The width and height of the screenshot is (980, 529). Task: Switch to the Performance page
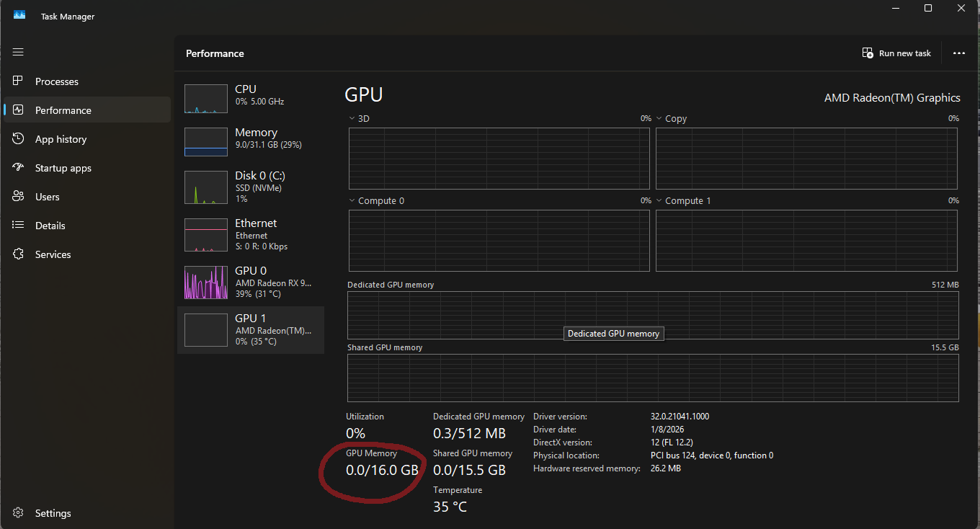pos(87,110)
